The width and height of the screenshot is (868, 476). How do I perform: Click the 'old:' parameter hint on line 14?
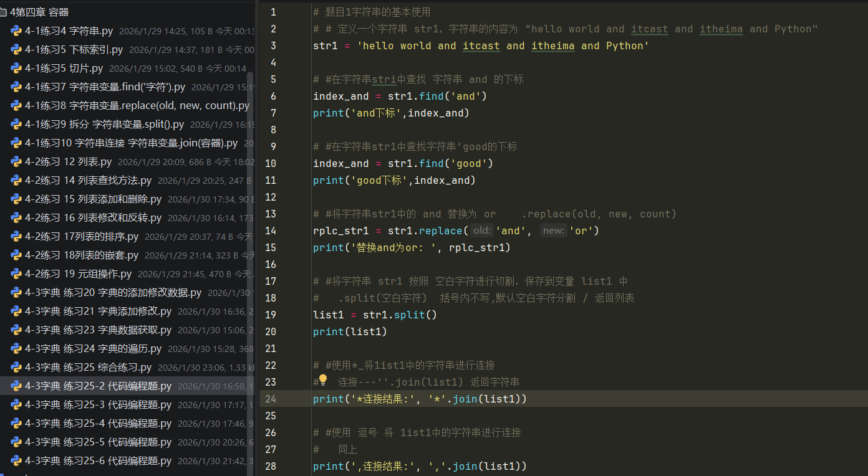tap(481, 231)
